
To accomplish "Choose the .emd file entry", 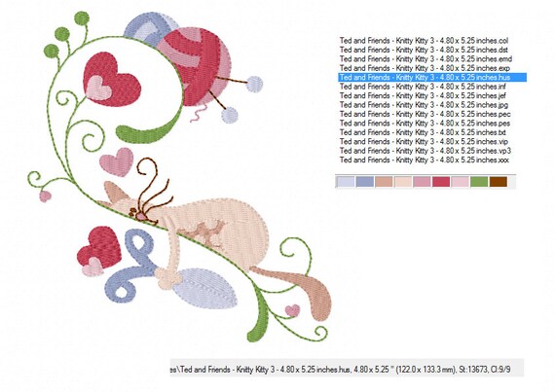I will point(425,58).
